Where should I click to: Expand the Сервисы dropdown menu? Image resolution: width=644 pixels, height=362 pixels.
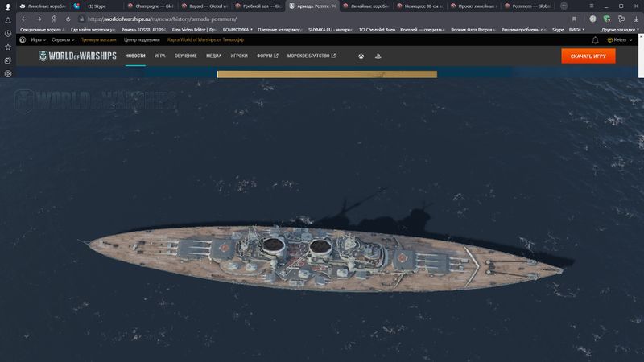click(63, 39)
